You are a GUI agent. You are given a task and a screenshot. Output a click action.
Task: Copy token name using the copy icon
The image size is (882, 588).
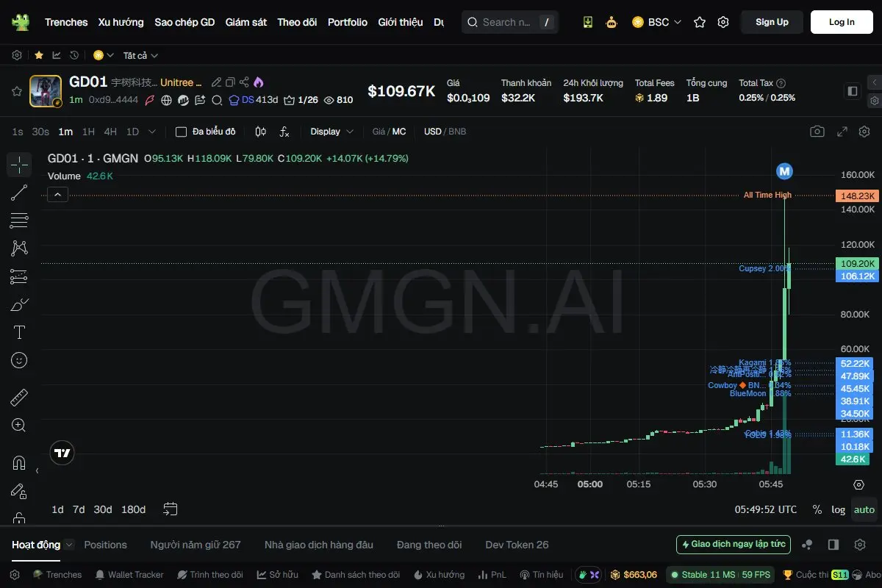click(x=230, y=82)
